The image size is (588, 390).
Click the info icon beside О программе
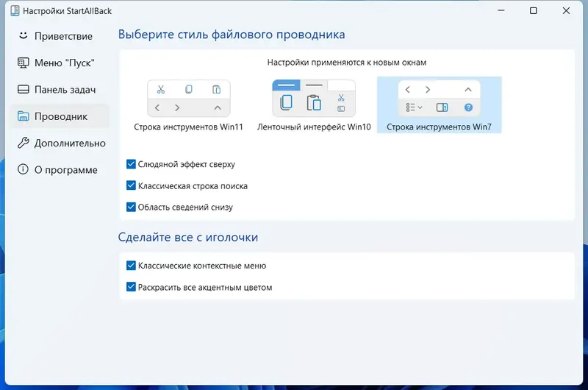click(x=23, y=169)
